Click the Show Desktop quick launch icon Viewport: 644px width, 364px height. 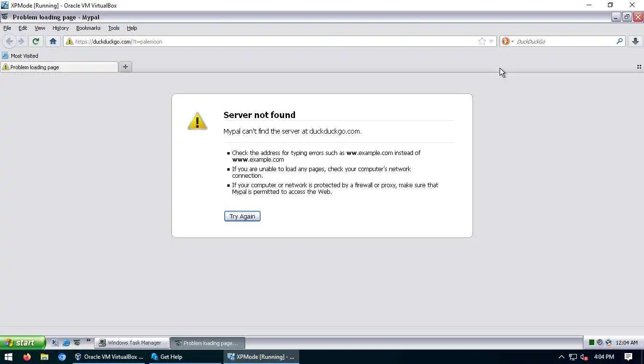click(x=55, y=342)
